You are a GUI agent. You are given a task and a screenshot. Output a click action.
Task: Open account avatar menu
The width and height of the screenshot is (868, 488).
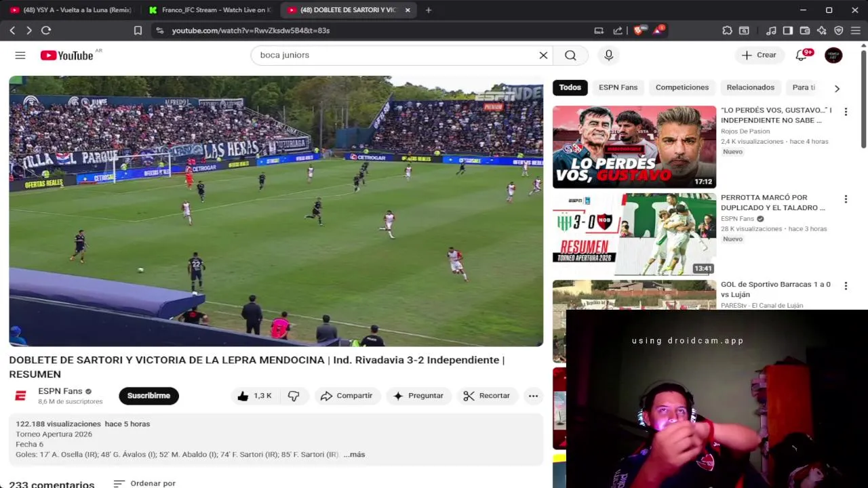[x=833, y=56]
